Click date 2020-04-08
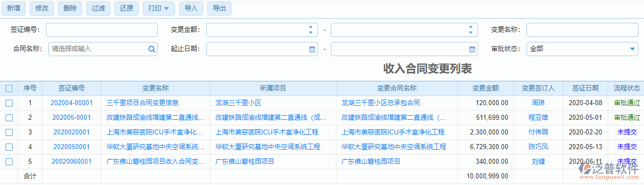This screenshot has width=644, height=185. tap(586, 103)
